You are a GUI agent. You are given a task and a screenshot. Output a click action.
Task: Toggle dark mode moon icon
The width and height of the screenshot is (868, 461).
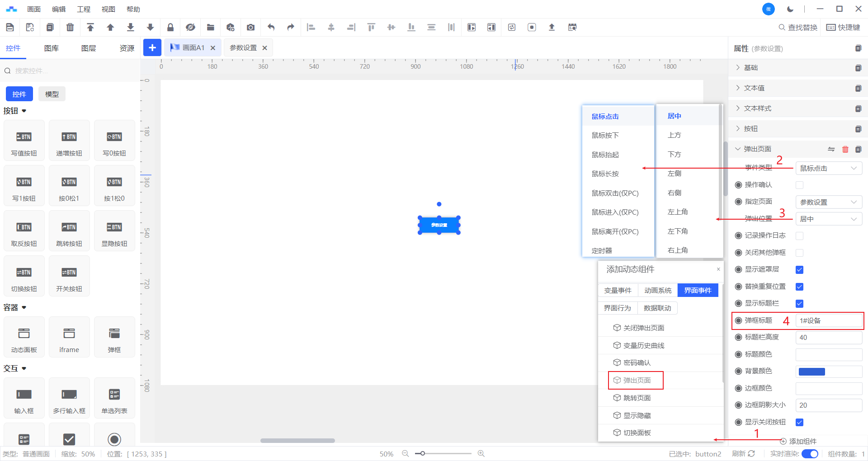790,9
